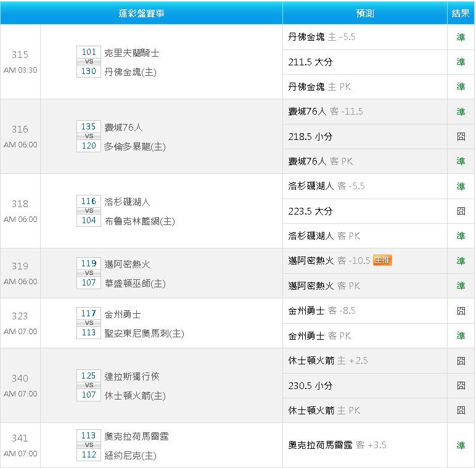This screenshot has width=476, height=468.
Task: Select team name 奧克拉荷馬雷霆 in matchup column
Action: [136, 437]
